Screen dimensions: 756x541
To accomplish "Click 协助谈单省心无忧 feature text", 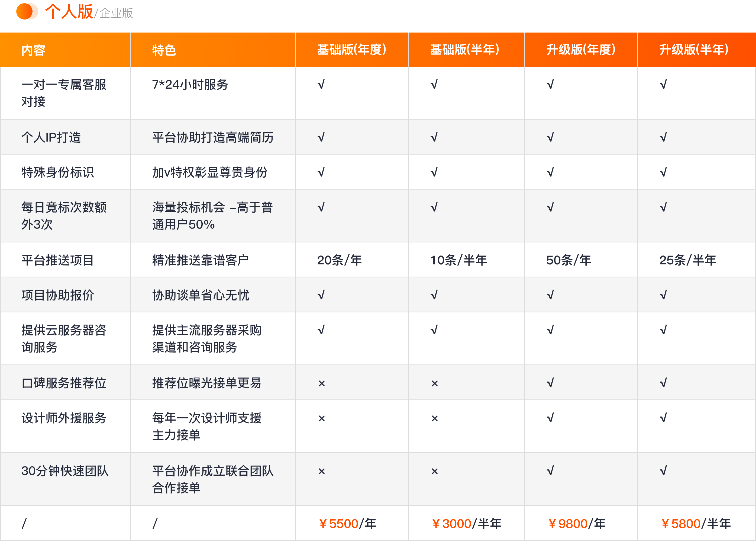I will (201, 295).
